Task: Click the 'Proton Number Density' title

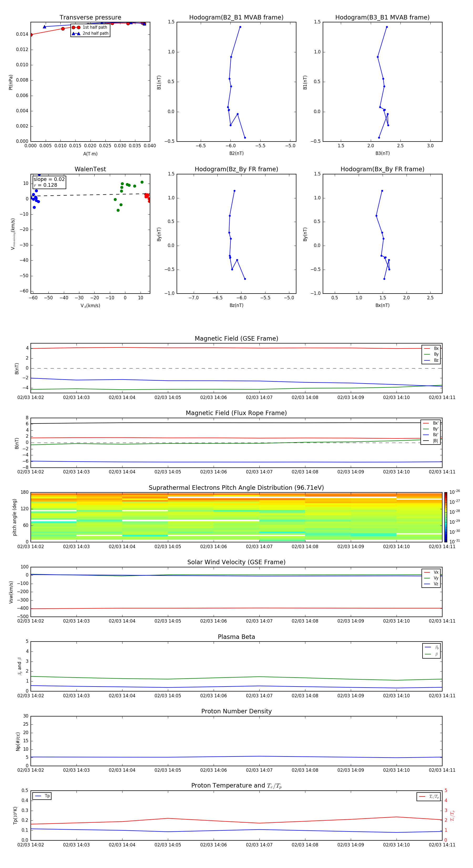Action: coord(236,711)
